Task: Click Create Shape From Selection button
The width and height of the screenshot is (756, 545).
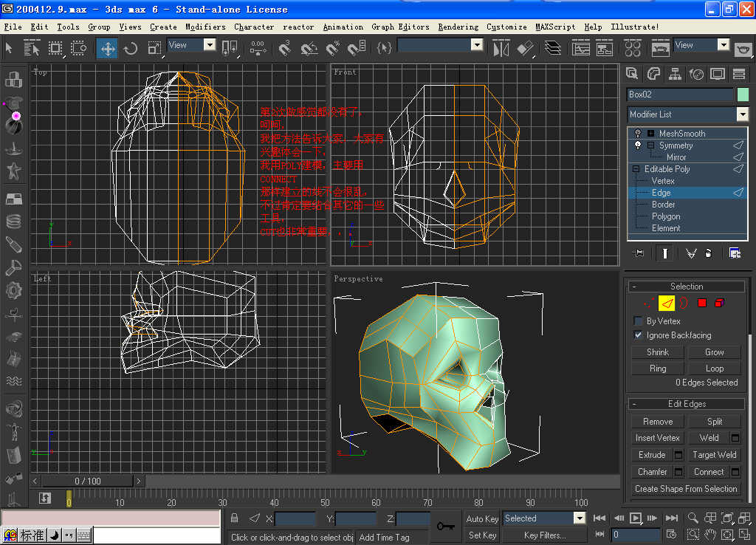Action: tap(686, 489)
